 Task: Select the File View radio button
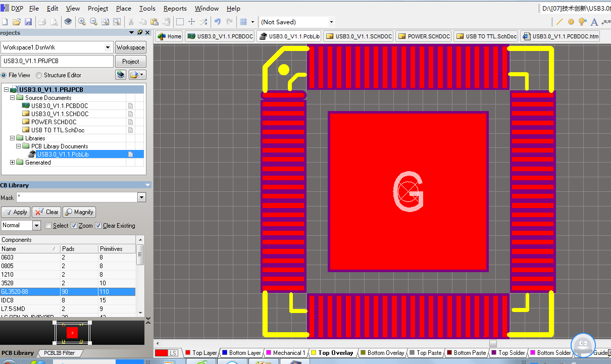pos(4,75)
